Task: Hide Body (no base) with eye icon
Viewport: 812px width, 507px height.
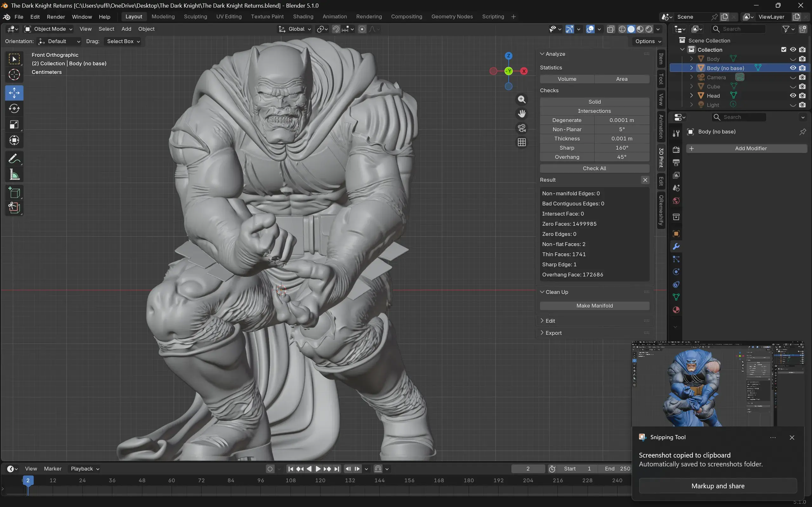Action: pos(793,68)
